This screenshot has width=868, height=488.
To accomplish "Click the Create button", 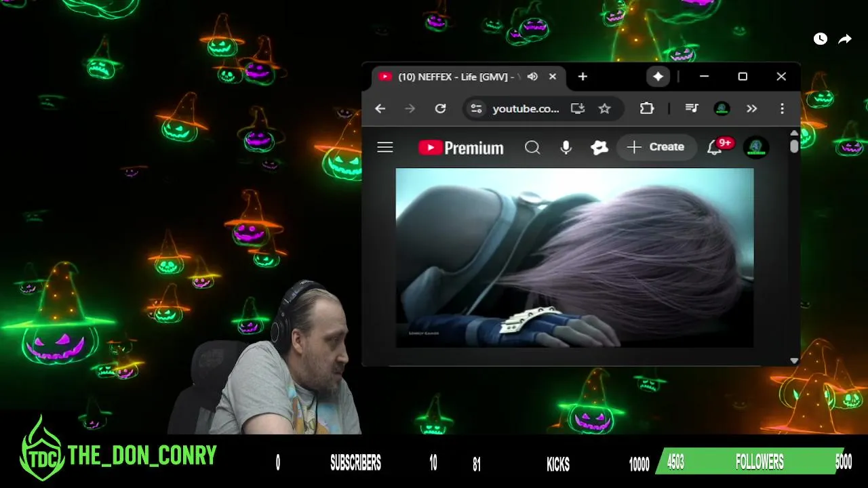I will click(656, 147).
